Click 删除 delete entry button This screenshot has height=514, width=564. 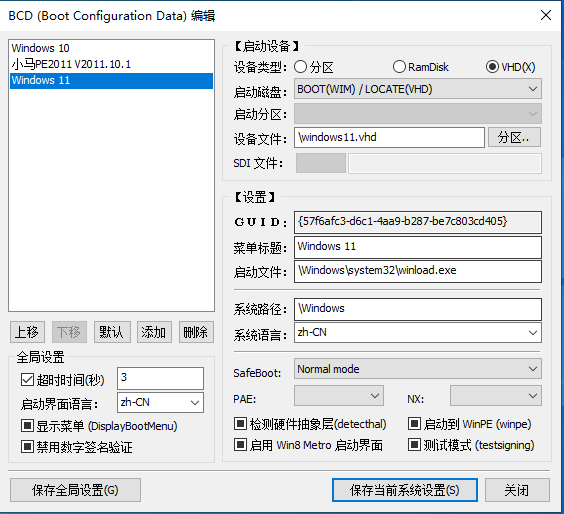pyautogui.click(x=196, y=332)
